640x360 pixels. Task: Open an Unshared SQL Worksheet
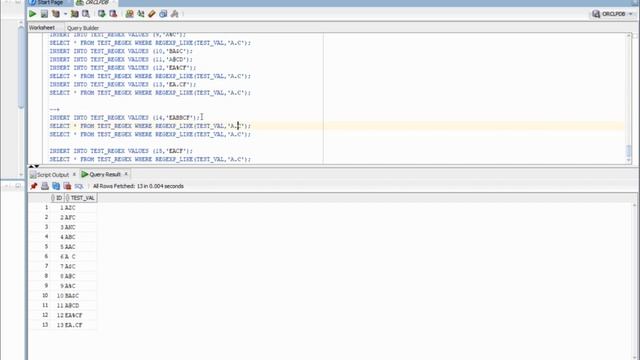tap(129, 14)
